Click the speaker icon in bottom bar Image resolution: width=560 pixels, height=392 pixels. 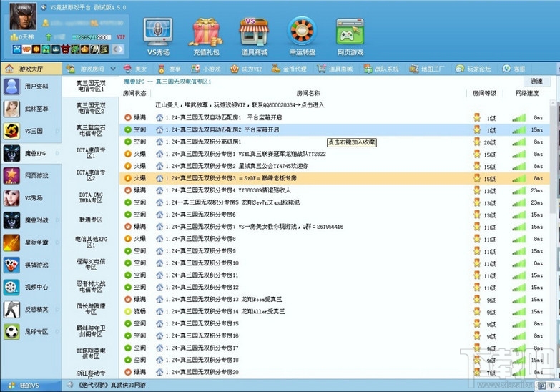pyautogui.click(x=69, y=385)
